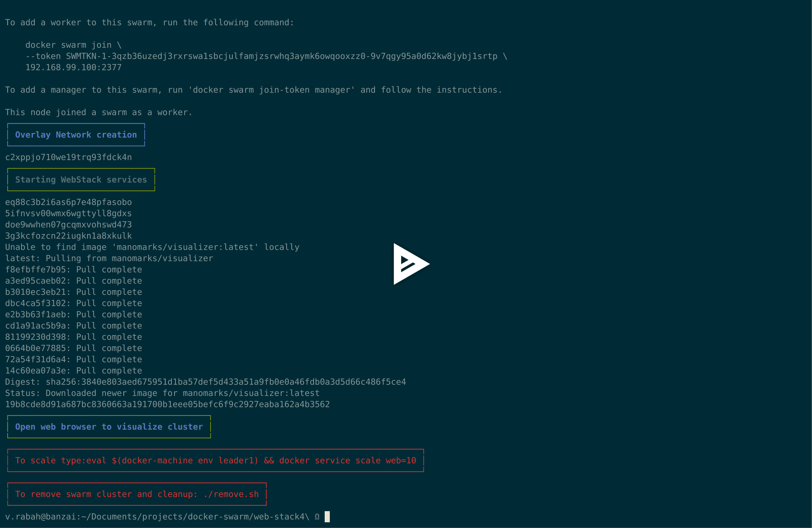This screenshot has width=812, height=528.
Task: Select the Omega prompt symbol
Action: coord(316,516)
